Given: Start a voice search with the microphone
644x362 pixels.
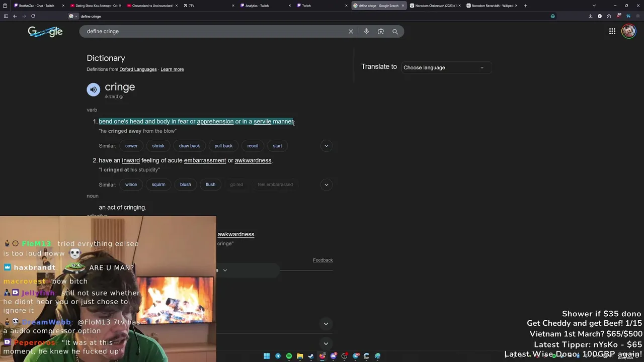Looking at the screenshot, I should tap(366, 31).
